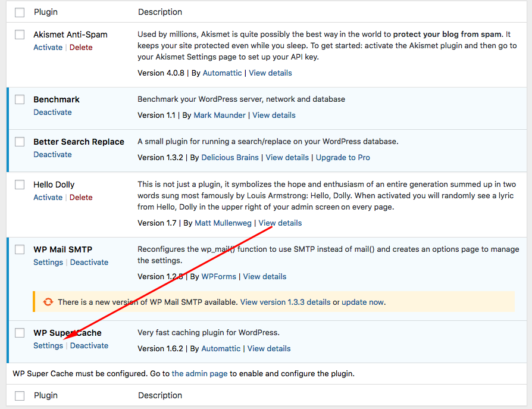The height and width of the screenshot is (409, 532).
Task: Click 'A small plugin for running a search/replace' description
Action: (268, 142)
